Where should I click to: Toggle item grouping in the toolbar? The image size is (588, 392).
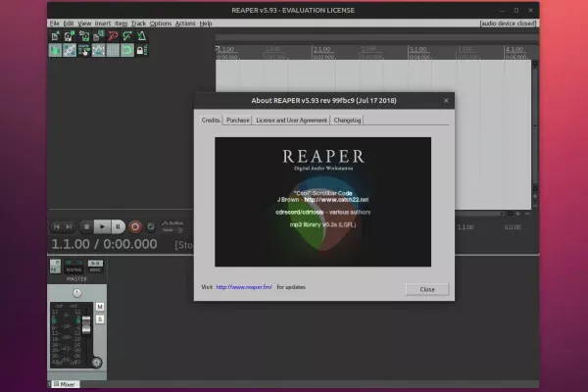coord(70,50)
